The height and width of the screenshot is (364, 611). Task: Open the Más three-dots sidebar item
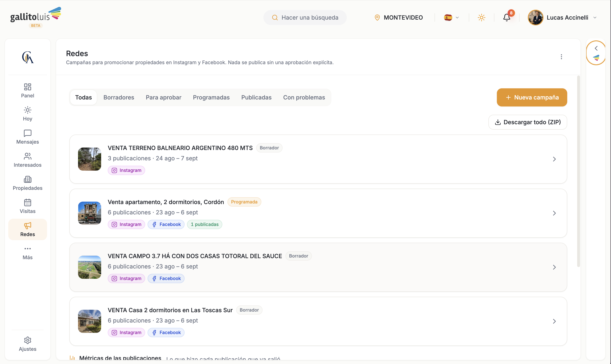(27, 253)
